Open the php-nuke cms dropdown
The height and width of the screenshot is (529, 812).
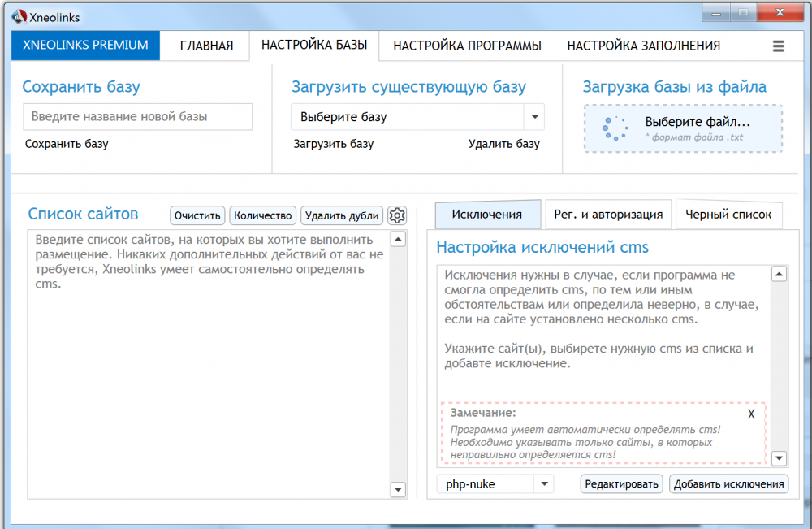tap(495, 484)
